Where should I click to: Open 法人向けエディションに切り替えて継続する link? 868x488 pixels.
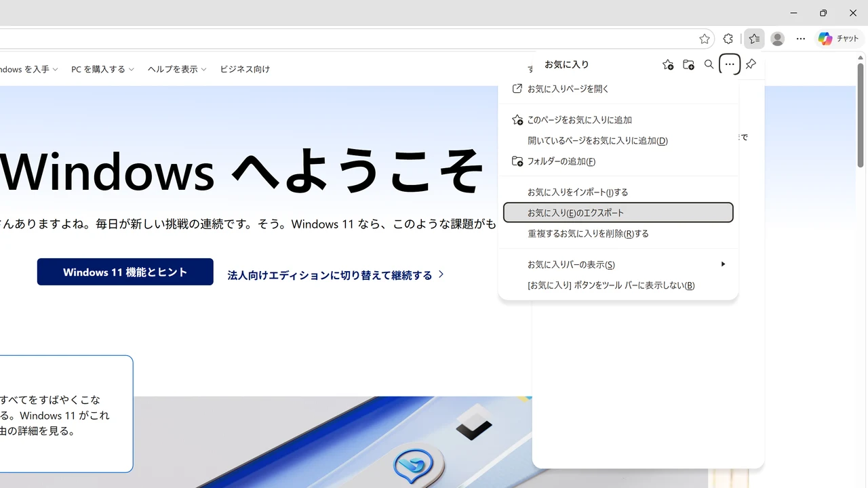(336, 274)
